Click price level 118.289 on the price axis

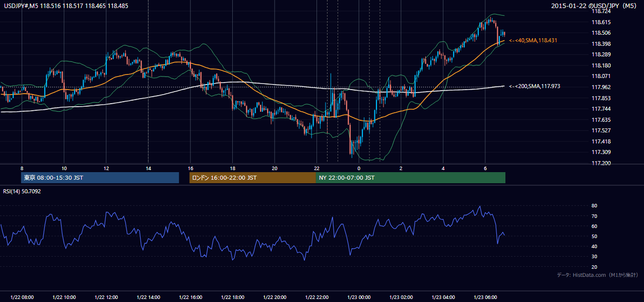click(x=601, y=54)
